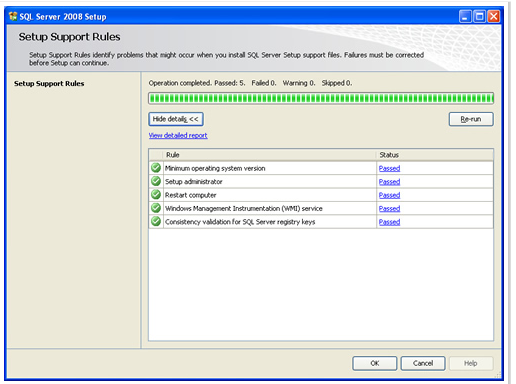
Task: Open Passed status for Minimum operating system version
Action: click(x=389, y=168)
